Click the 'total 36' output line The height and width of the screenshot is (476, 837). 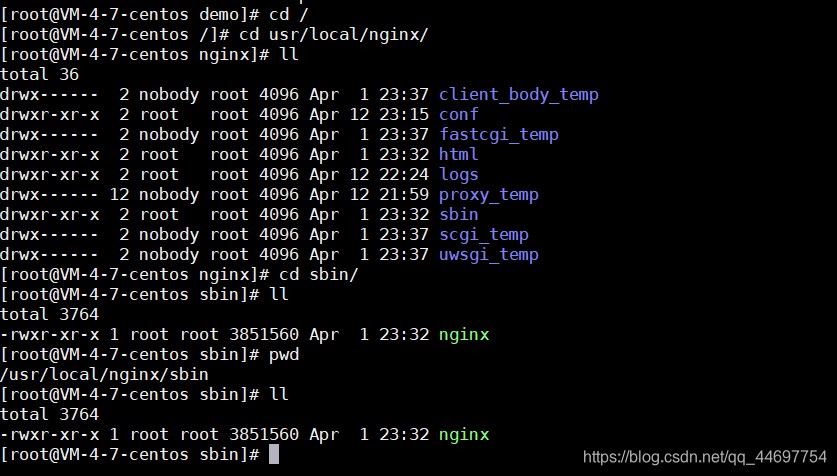40,75
